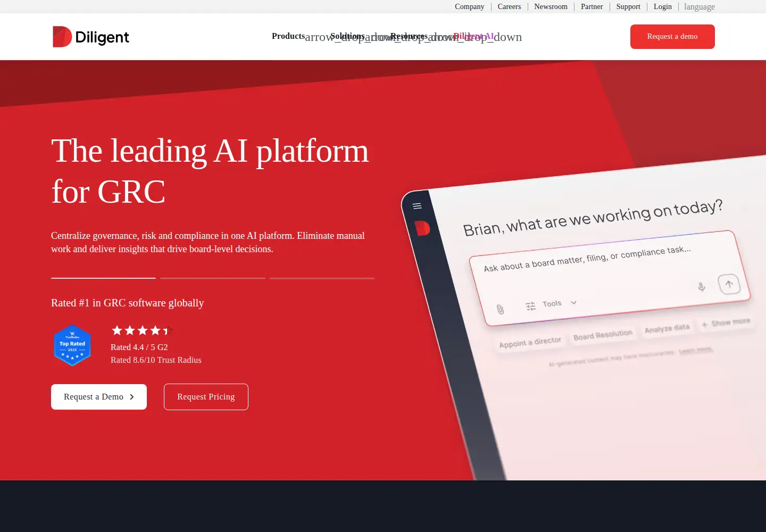Click the paperclip attachment icon
766x532 pixels.
click(x=500, y=309)
